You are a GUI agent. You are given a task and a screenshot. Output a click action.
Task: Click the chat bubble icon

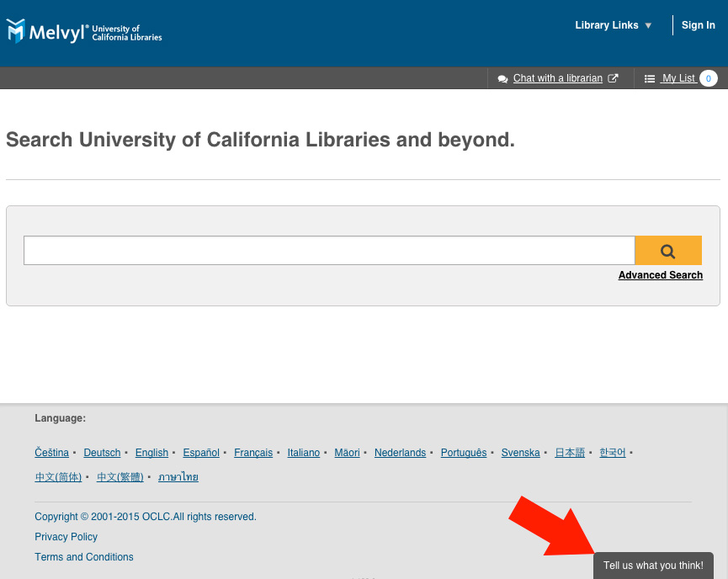coord(503,78)
